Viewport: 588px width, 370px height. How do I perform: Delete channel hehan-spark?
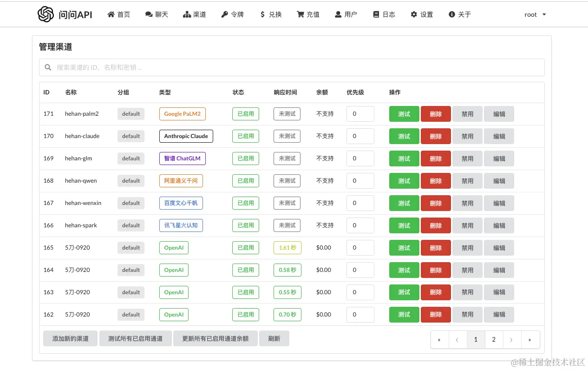pos(436,225)
